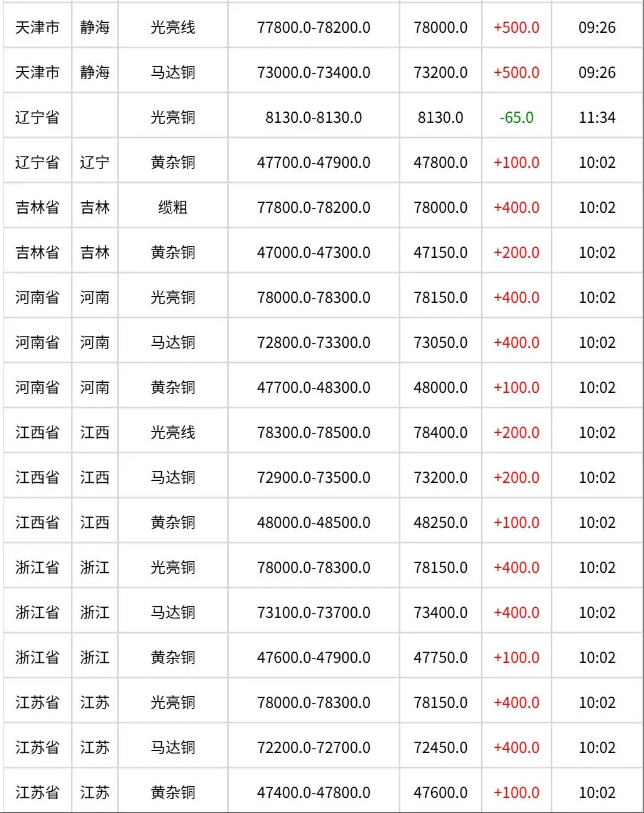Click the green -65.0 change value
Image resolution: width=644 pixels, height=813 pixels.
pos(516,117)
